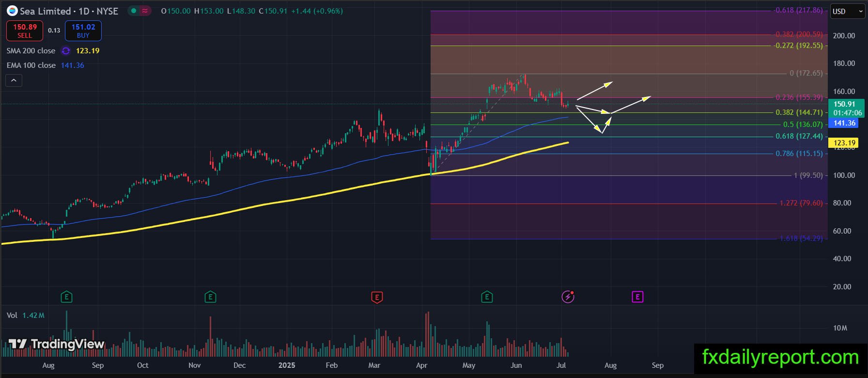Click the Vol indicator label
This screenshot has width=868, height=378.
(x=12, y=315)
